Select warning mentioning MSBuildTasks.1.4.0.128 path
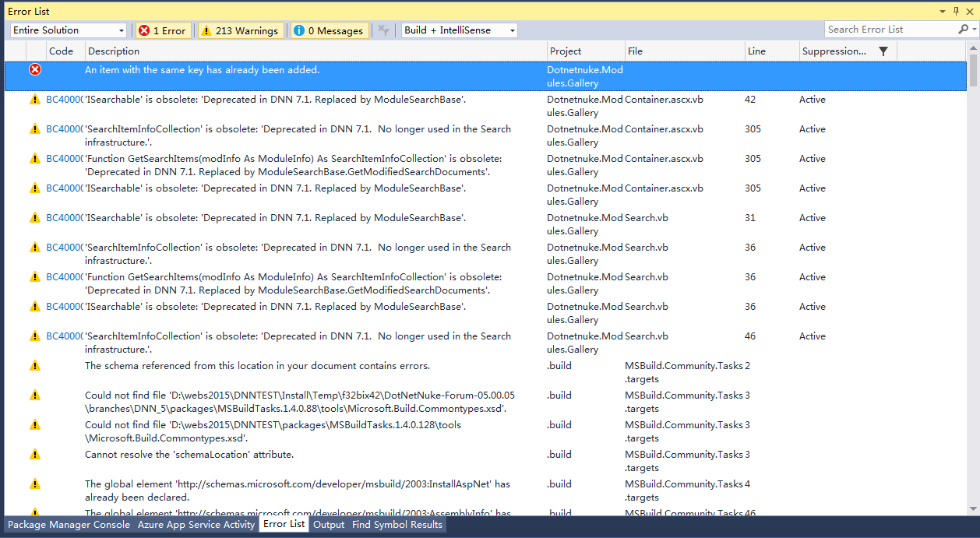Screen dimensions: 980x538 click(485, 431)
